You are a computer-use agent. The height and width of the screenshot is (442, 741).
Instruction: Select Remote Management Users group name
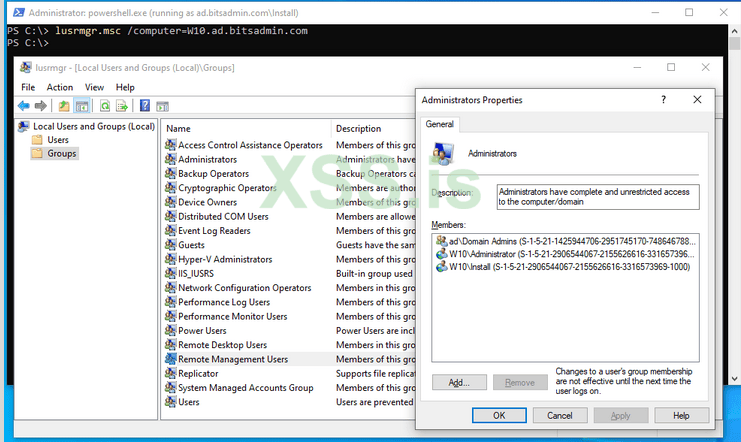tap(233, 359)
